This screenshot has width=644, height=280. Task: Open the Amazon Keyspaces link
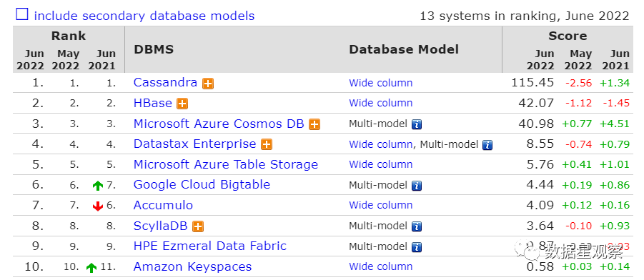[192, 266]
